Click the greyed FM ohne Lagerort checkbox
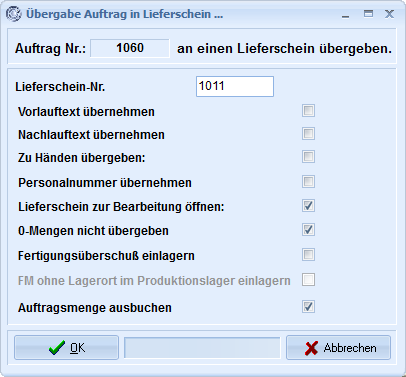The width and height of the screenshot is (406, 377). coord(308,280)
